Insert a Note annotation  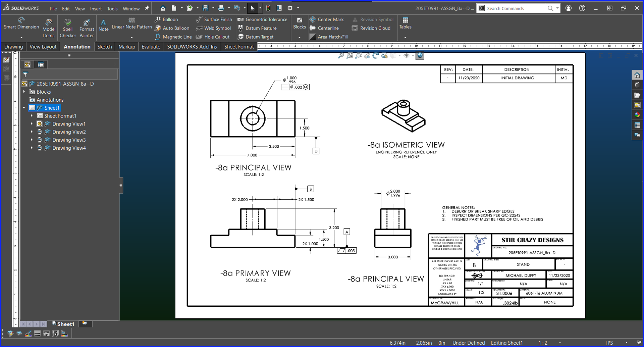pyautogui.click(x=103, y=25)
